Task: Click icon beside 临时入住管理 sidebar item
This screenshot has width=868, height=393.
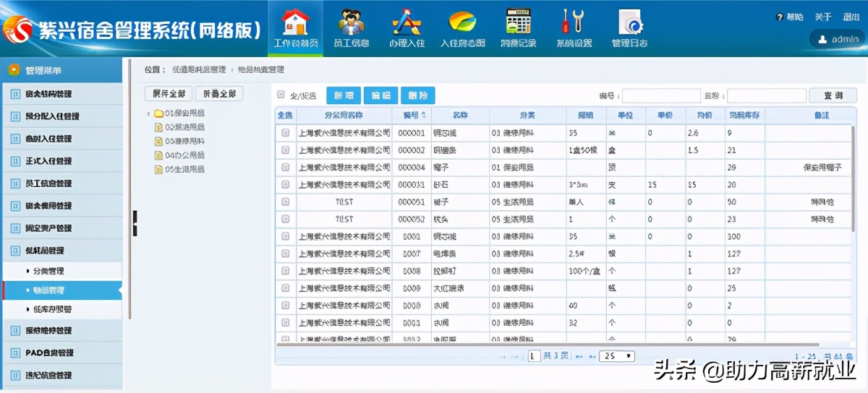Action: (15, 139)
